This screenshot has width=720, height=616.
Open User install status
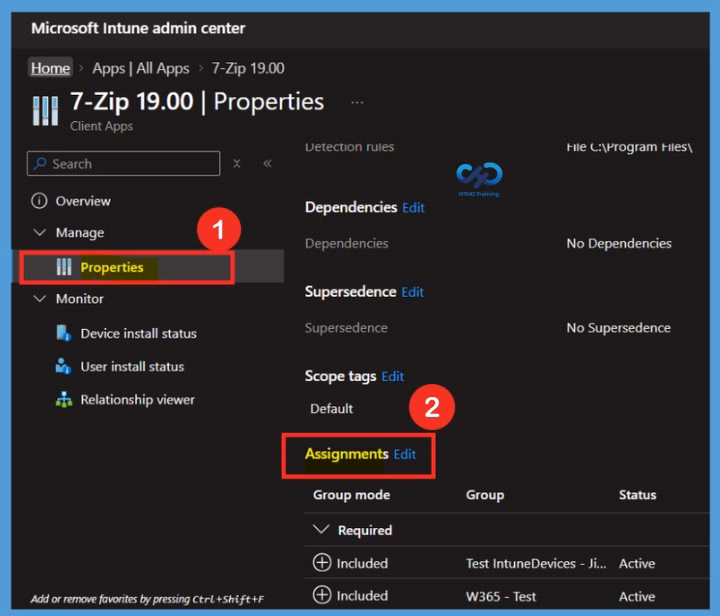132,367
